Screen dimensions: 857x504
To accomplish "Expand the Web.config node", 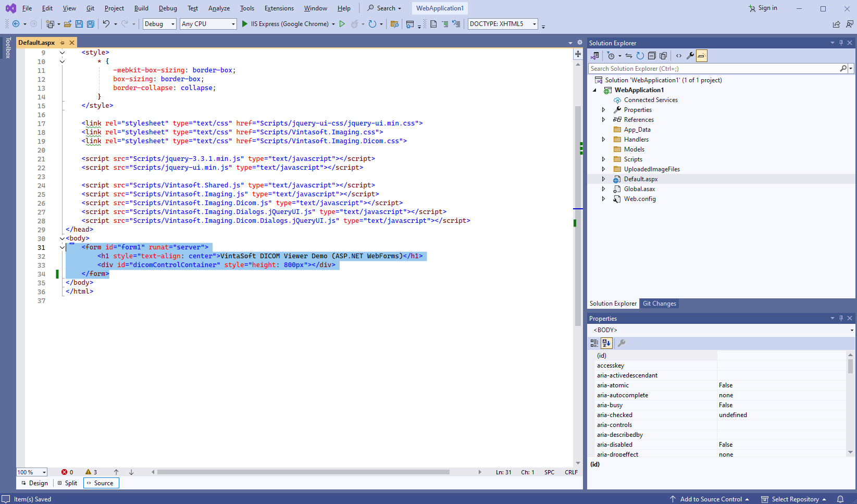I will coord(603,199).
